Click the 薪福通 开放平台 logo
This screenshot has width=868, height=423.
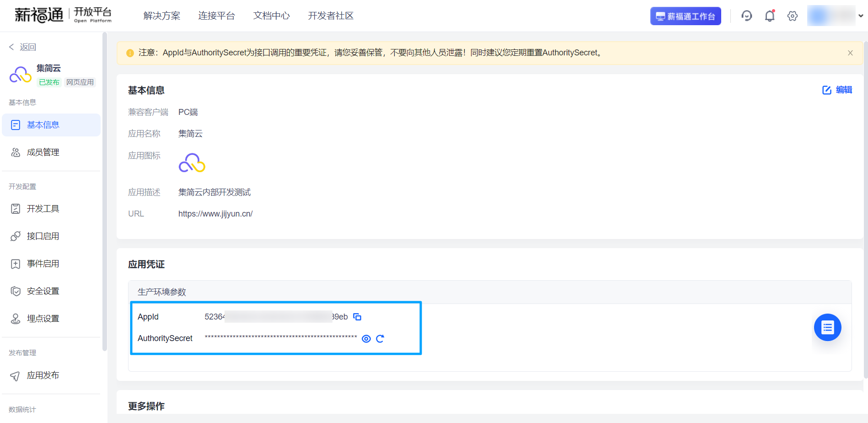pos(63,15)
